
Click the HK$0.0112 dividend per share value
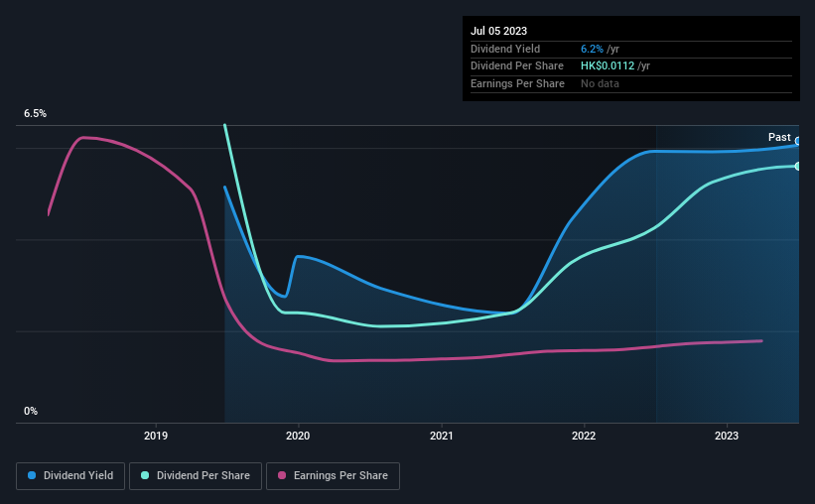608,66
